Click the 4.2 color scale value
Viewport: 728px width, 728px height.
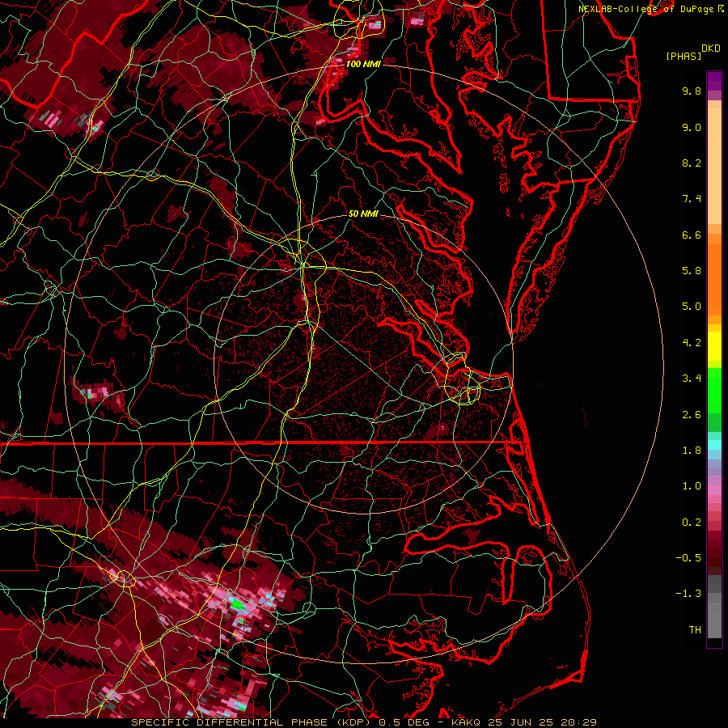pos(692,343)
